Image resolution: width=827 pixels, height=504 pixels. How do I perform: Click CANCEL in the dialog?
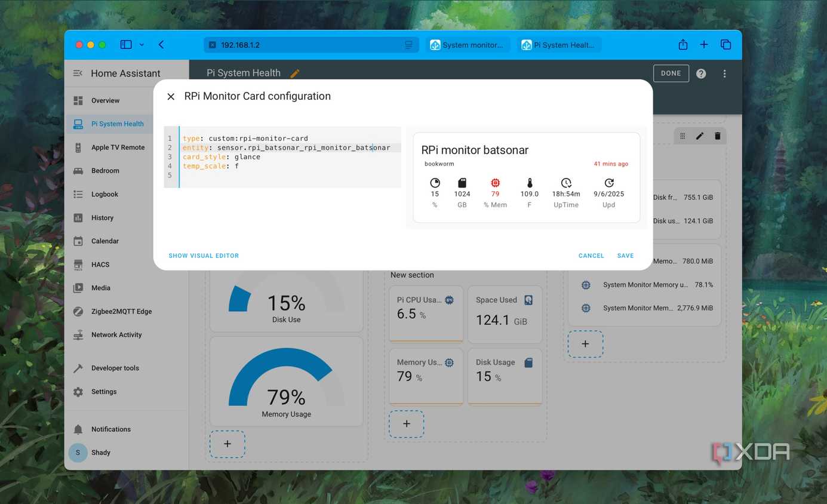591,256
